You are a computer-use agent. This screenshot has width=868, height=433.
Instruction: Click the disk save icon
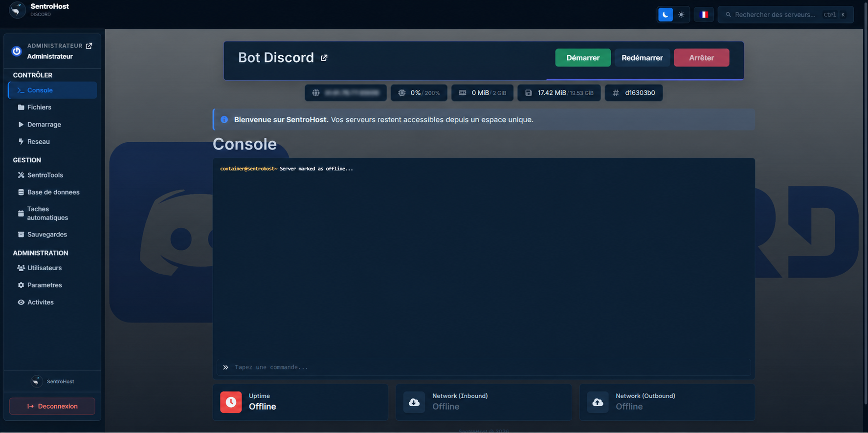pos(529,93)
